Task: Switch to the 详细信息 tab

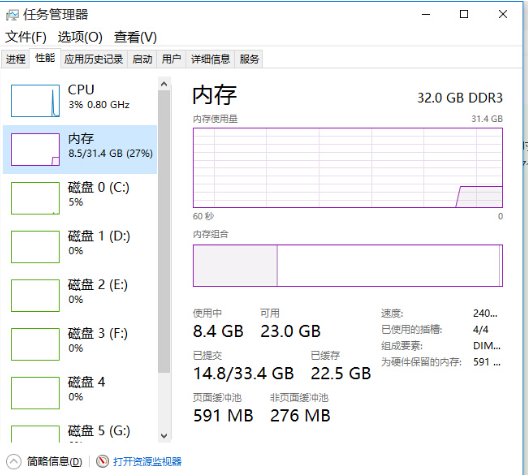Action: 210,59
